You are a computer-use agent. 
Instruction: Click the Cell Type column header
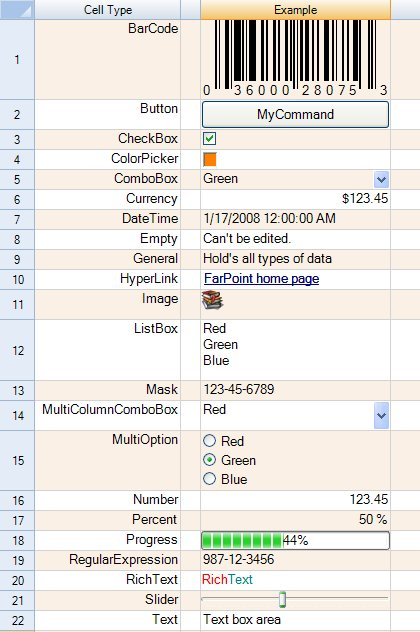[108, 10]
